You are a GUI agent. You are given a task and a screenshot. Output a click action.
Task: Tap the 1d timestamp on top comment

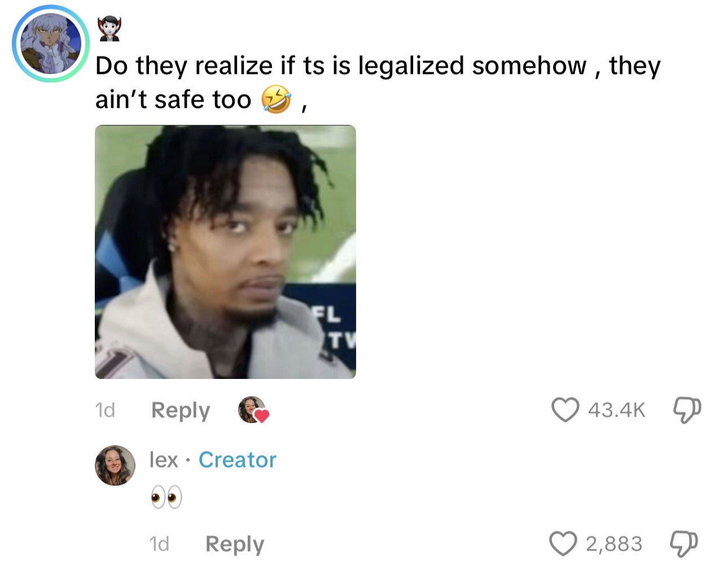tap(105, 410)
